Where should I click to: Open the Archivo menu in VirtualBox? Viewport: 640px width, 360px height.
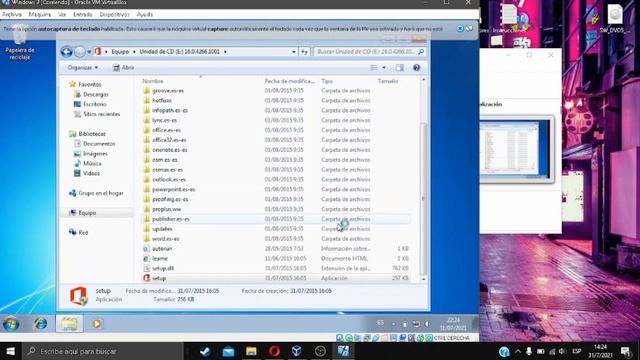12,14
